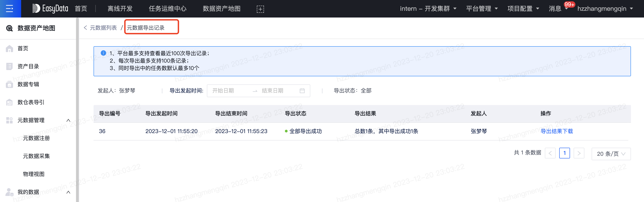Screen dimensions: 644x202
Task: Click the dashed square plus icon
Action: pyautogui.click(x=260, y=9)
